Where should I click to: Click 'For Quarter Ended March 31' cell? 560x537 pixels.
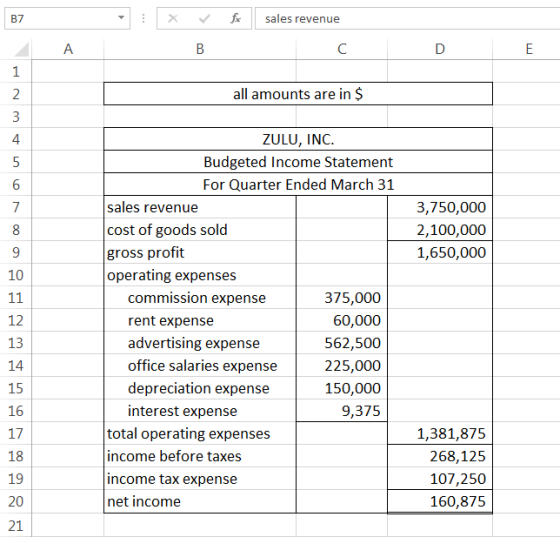coord(298,185)
